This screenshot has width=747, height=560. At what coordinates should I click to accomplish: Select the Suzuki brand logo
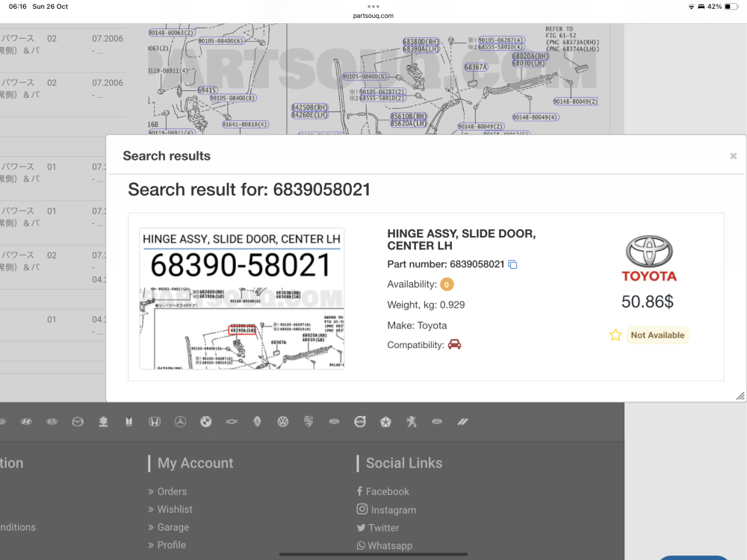(x=103, y=421)
